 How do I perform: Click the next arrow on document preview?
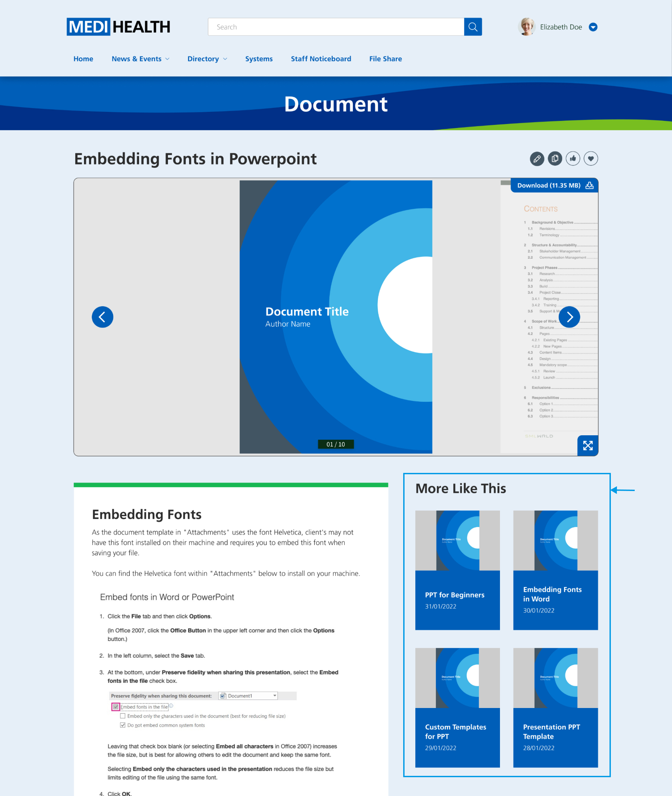coord(569,316)
